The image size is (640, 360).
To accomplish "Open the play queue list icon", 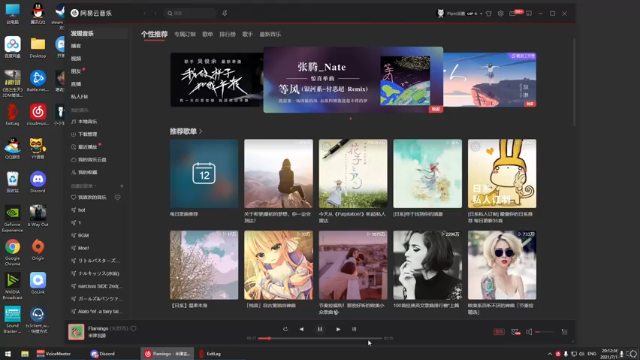I will pyautogui.click(x=564, y=332).
